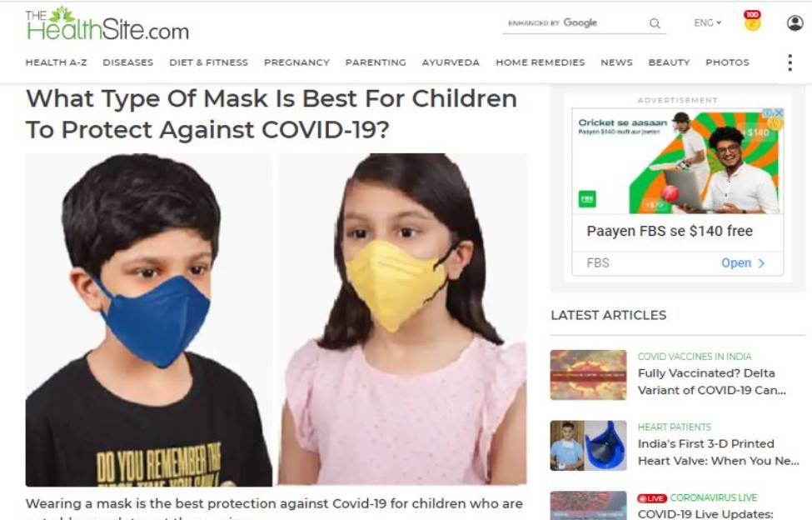Open the Fully Vaccinated Delta Variant article

(x=711, y=382)
